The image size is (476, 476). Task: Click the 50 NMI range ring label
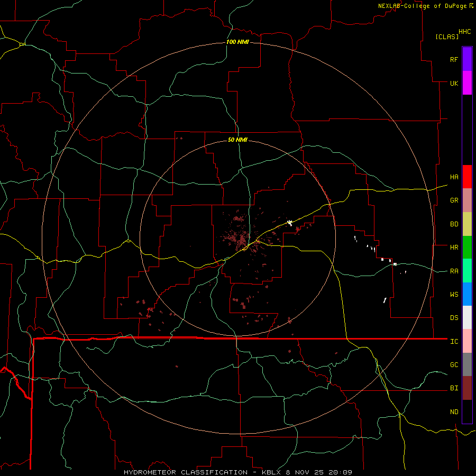[237, 140]
